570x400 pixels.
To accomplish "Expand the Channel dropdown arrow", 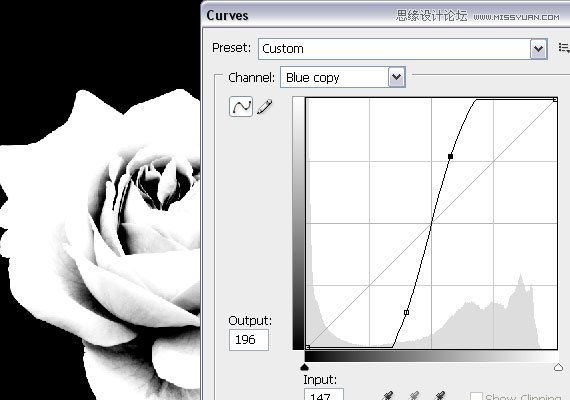I will (397, 77).
